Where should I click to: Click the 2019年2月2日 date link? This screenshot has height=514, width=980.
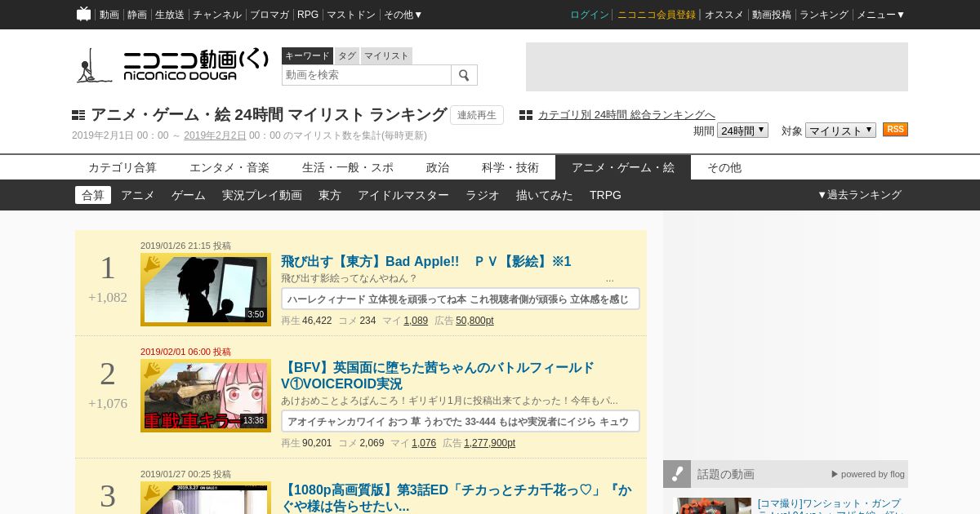pyautogui.click(x=215, y=135)
